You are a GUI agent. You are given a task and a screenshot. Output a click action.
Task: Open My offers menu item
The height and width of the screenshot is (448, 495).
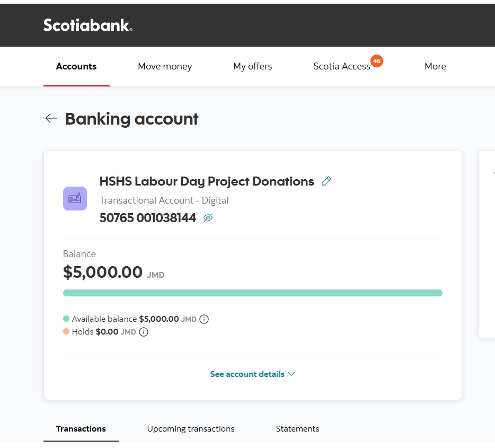pyautogui.click(x=253, y=66)
